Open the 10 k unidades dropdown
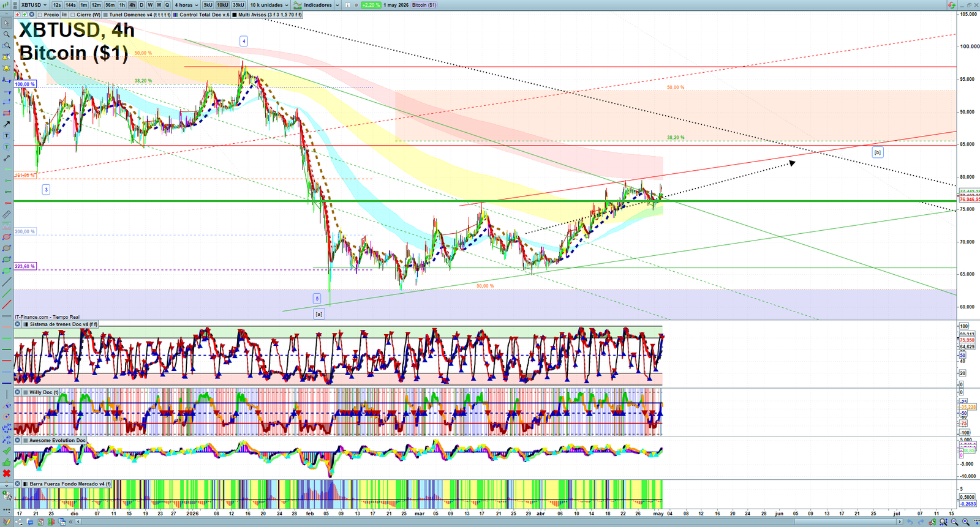Image resolution: width=980 pixels, height=527 pixels. point(269,5)
